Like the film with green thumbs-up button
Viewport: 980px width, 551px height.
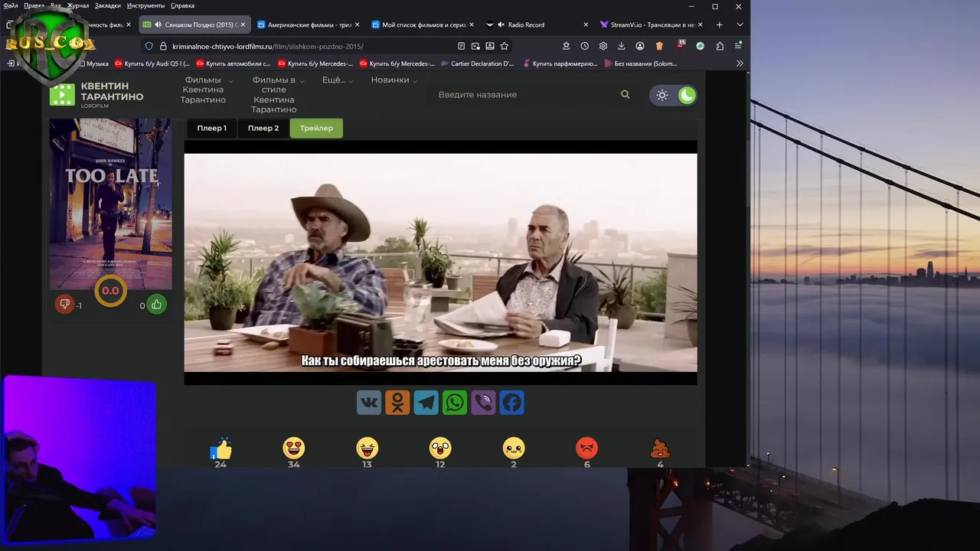tap(157, 305)
